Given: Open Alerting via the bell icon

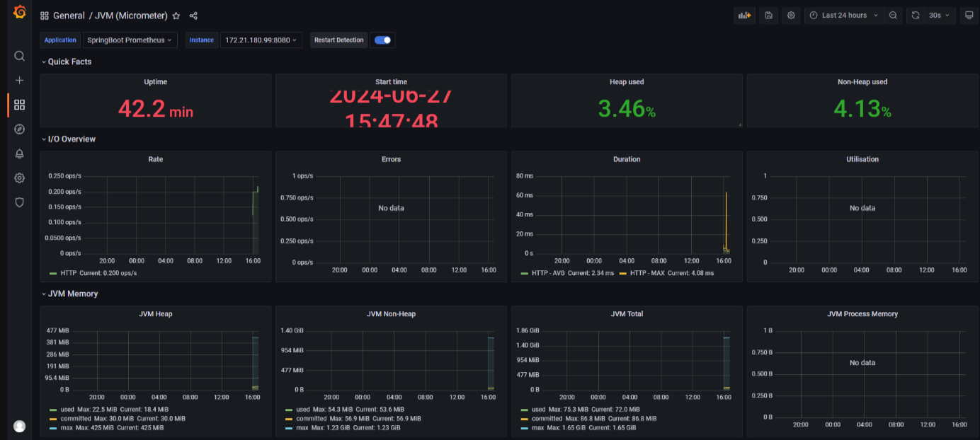Looking at the screenshot, I should 20,154.
